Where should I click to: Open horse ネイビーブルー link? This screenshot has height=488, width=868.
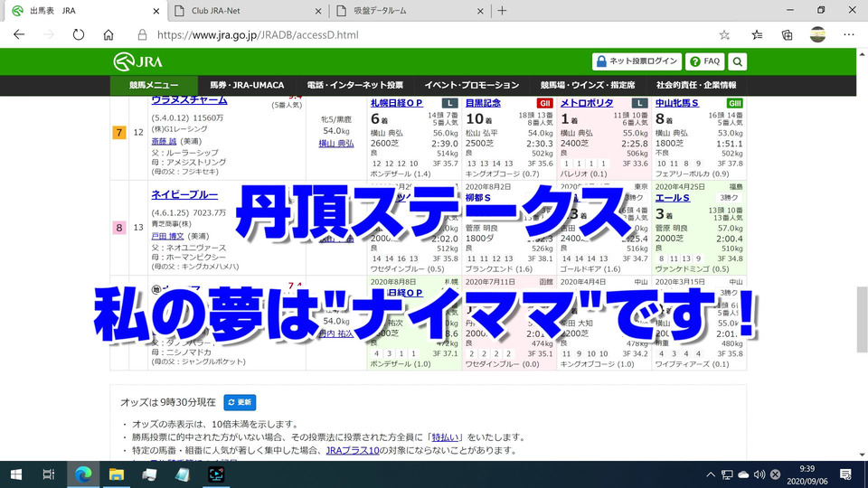tap(184, 195)
